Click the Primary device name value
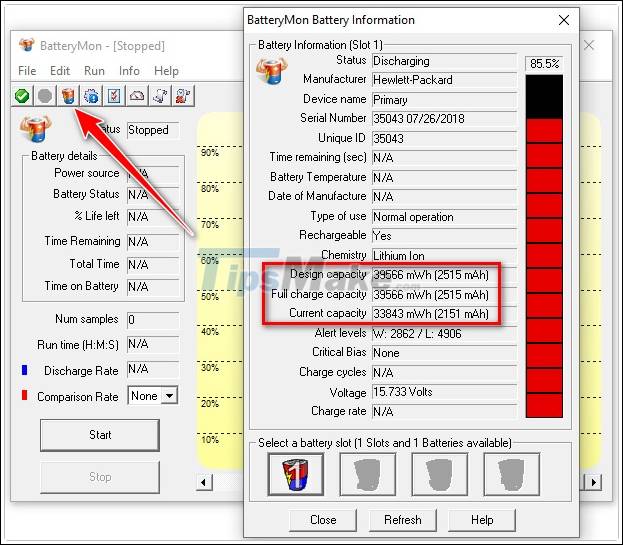The width and height of the screenshot is (623, 545). point(444,100)
